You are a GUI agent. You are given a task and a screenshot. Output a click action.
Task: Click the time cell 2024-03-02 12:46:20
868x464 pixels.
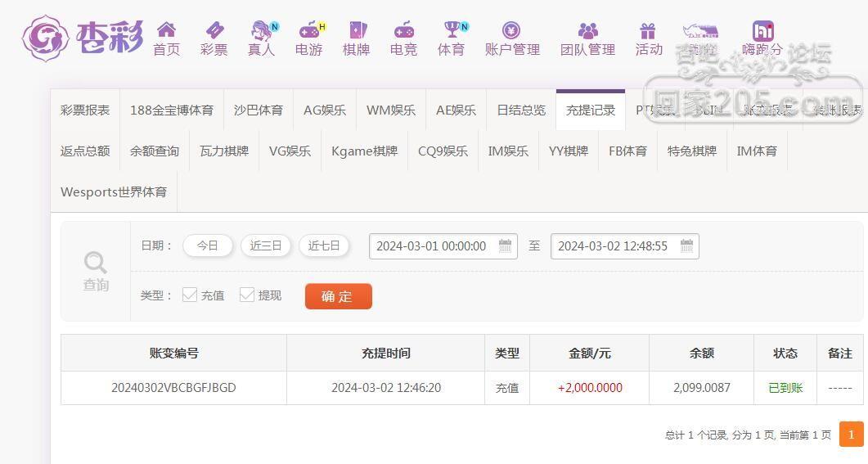click(x=386, y=388)
